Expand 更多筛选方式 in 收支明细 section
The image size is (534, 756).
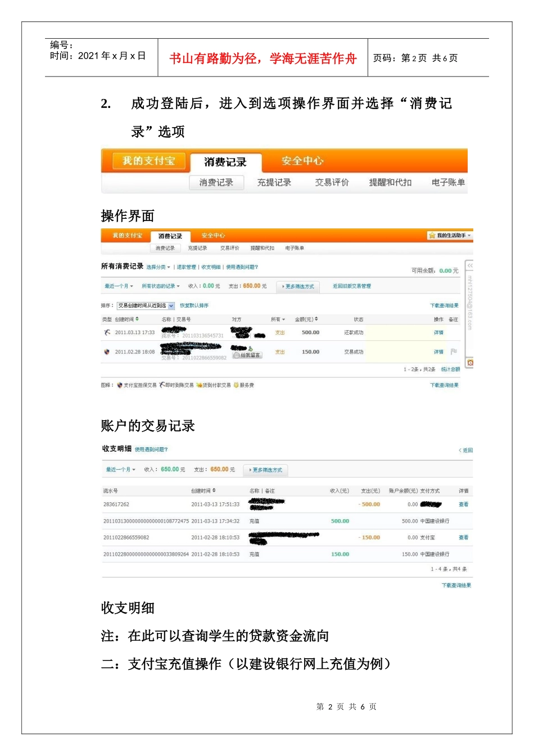pyautogui.click(x=265, y=470)
